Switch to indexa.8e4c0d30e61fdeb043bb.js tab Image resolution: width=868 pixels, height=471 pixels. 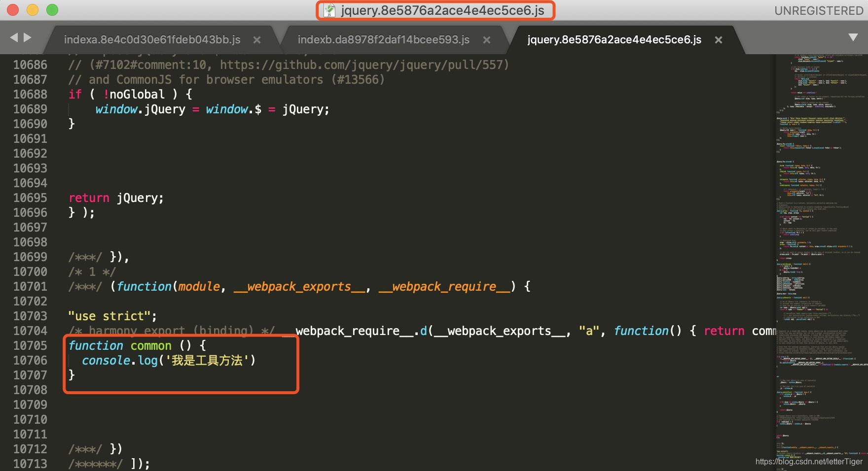(152, 40)
